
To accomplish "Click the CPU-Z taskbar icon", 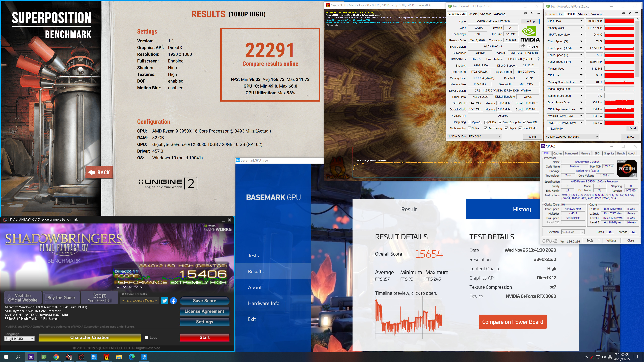I will coord(31,357).
